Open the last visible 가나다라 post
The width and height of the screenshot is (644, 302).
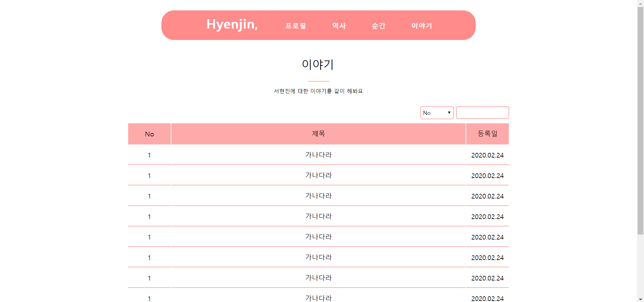click(x=318, y=298)
